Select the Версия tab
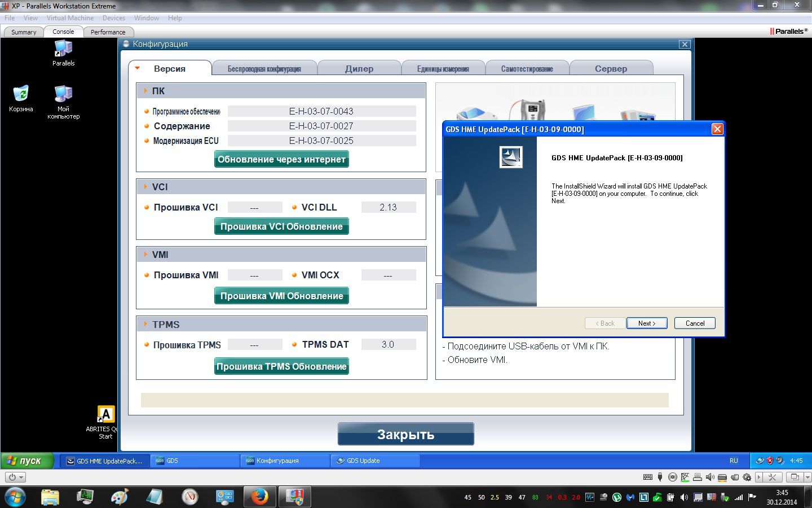 (x=170, y=68)
